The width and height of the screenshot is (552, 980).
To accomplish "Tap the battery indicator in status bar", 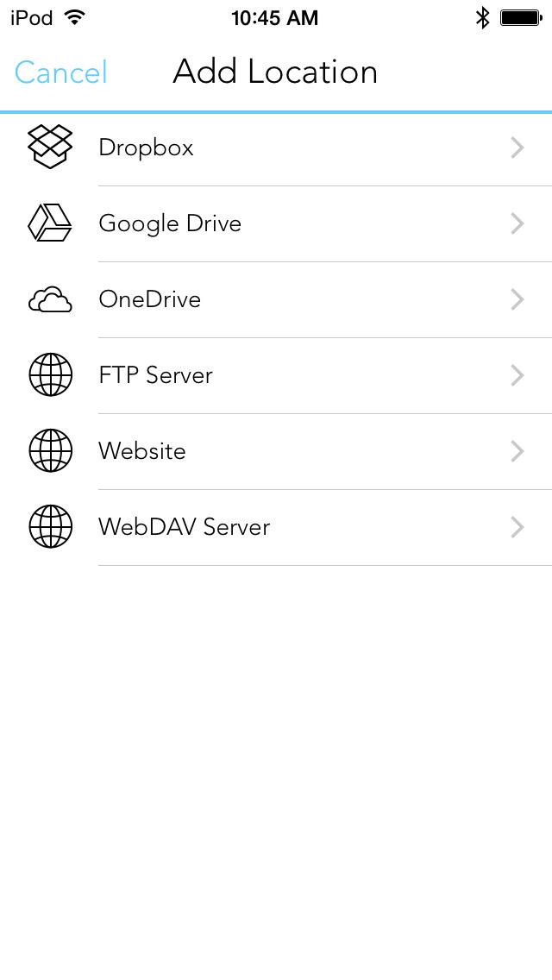I will pyautogui.click(x=520, y=17).
